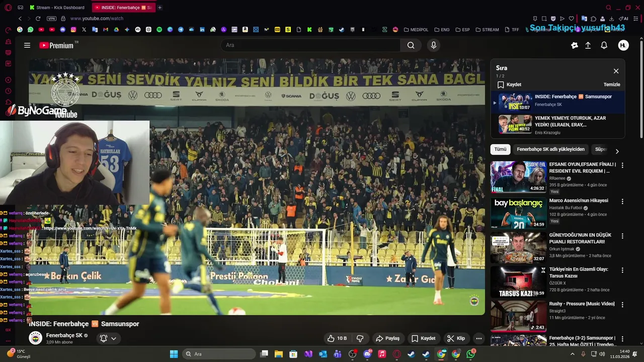The image size is (644, 362).
Task: Open WhatsApp bookmark in bookmarks bar
Action: point(31,30)
